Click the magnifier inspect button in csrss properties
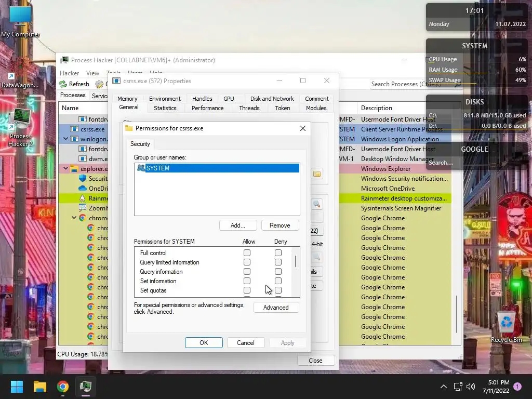 (317, 204)
